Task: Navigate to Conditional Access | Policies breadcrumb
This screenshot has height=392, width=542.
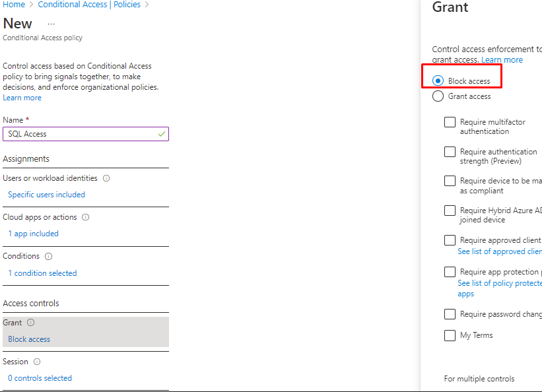Action: coord(89,5)
